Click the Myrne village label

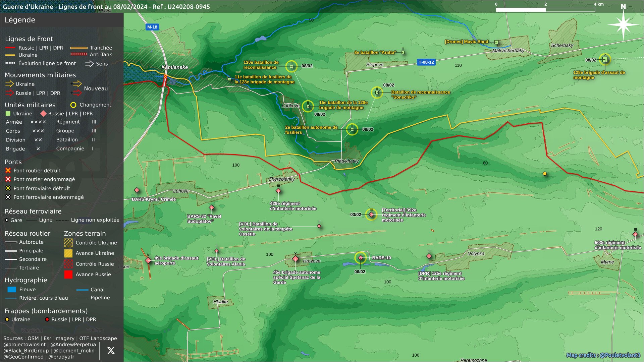(x=607, y=262)
